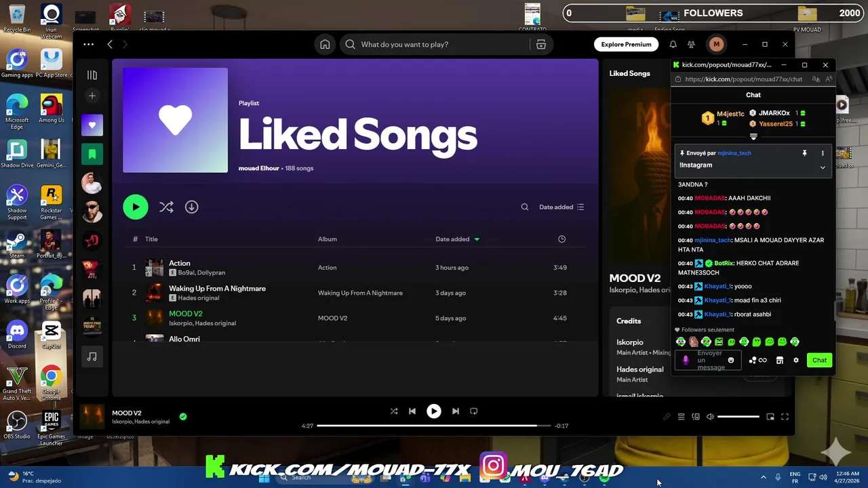Open the play queue
Viewport: 868px width, 488px height.
[x=682, y=417]
